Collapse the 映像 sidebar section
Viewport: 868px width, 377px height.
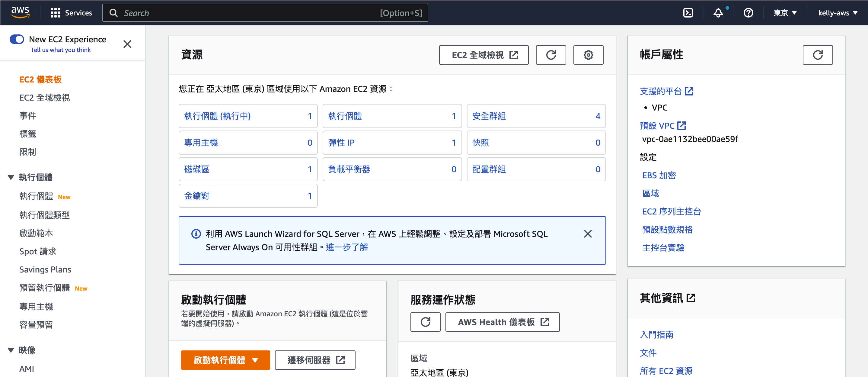(x=11, y=350)
